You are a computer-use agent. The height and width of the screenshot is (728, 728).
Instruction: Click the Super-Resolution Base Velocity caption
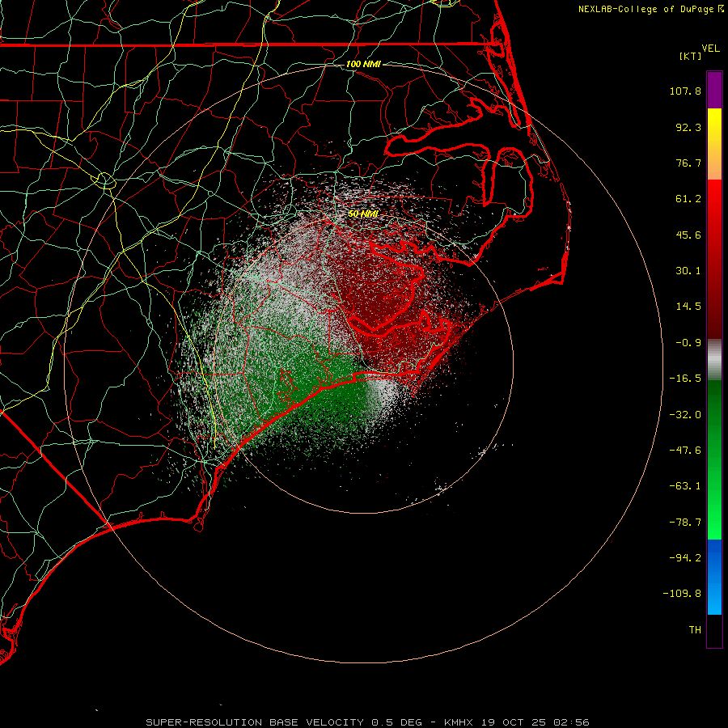pyautogui.click(x=368, y=722)
